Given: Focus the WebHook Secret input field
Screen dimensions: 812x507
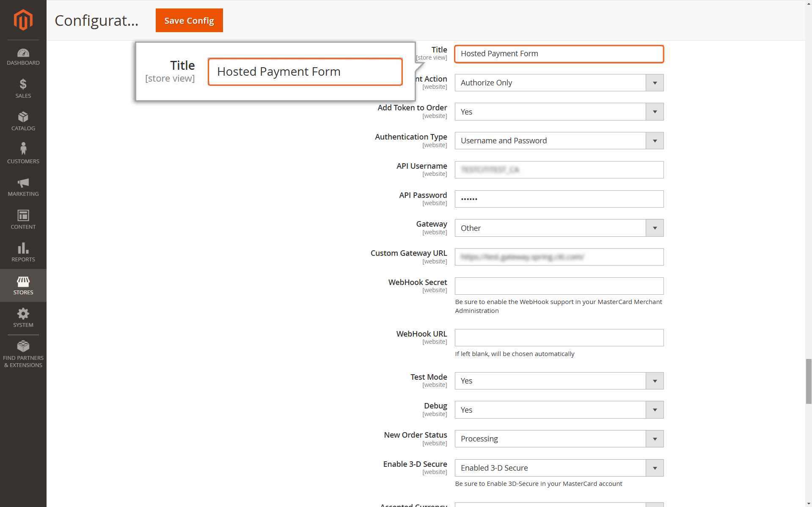Looking at the screenshot, I should [x=559, y=286].
